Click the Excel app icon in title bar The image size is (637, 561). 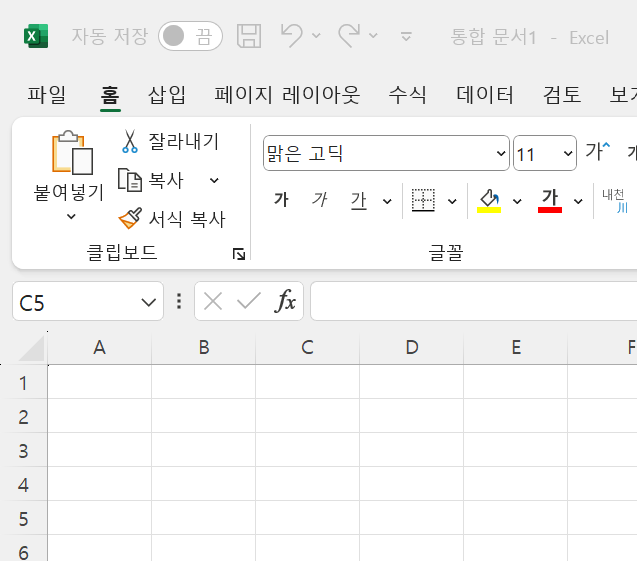pyautogui.click(x=36, y=36)
